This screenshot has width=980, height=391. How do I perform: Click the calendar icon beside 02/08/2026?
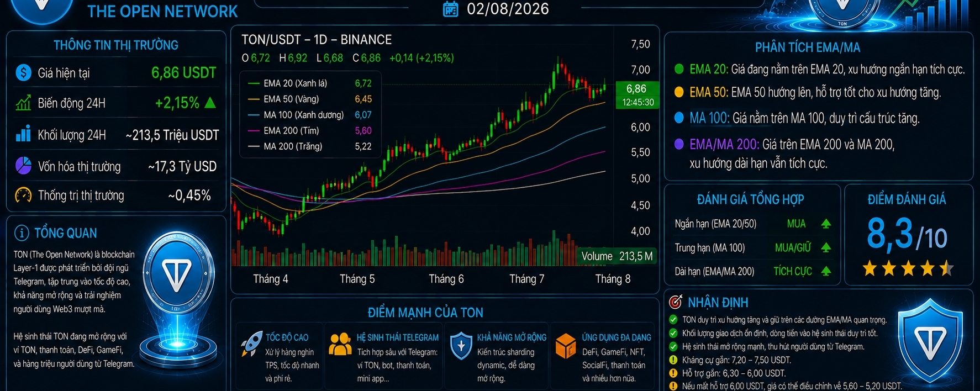451,9
